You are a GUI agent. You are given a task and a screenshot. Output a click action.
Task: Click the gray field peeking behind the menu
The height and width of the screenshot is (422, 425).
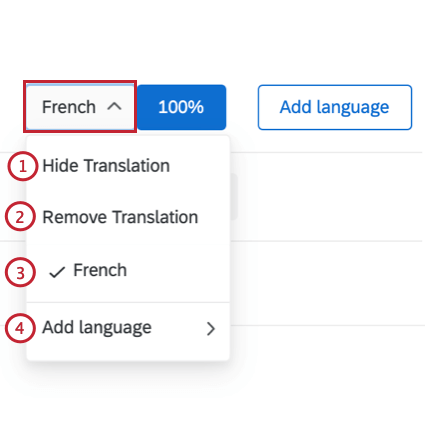click(234, 197)
